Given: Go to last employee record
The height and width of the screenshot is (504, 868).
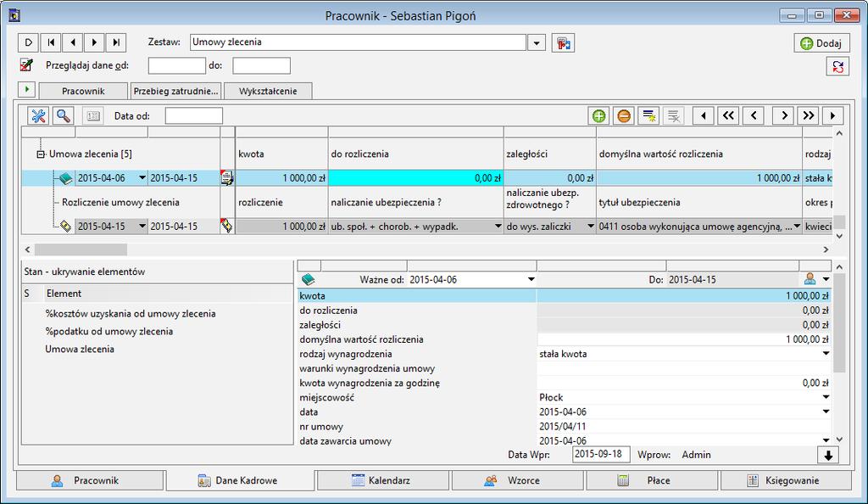Looking at the screenshot, I should point(115,42).
